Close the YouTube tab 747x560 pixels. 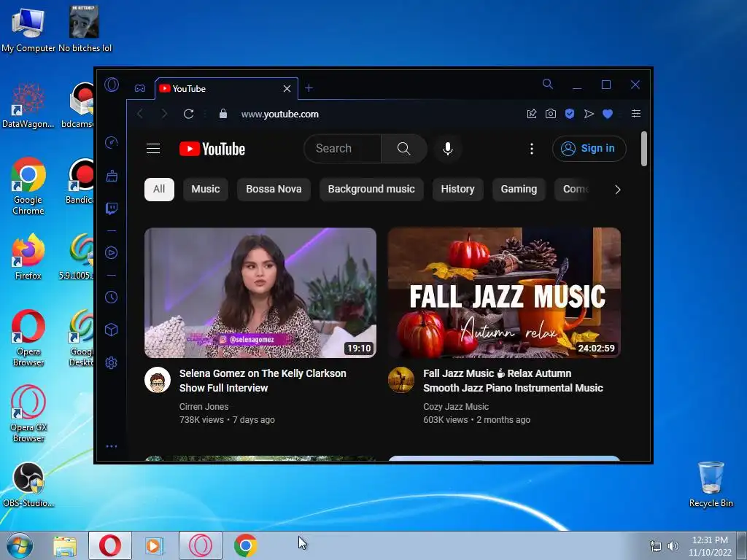pos(287,88)
